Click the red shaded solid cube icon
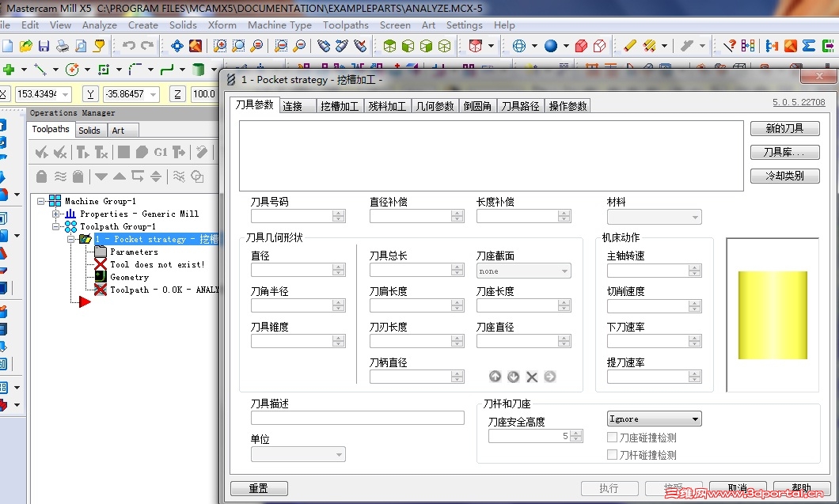This screenshot has height=504, width=839. tap(581, 46)
